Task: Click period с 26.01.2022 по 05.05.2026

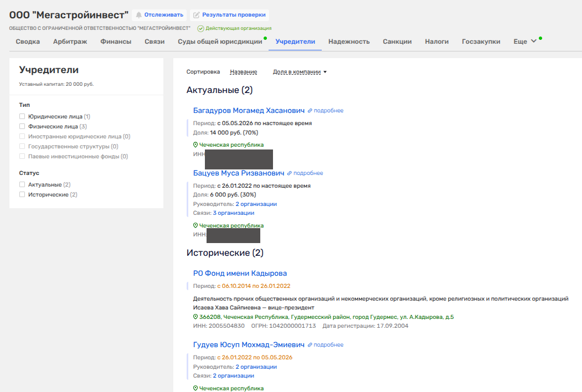Action: (255, 358)
